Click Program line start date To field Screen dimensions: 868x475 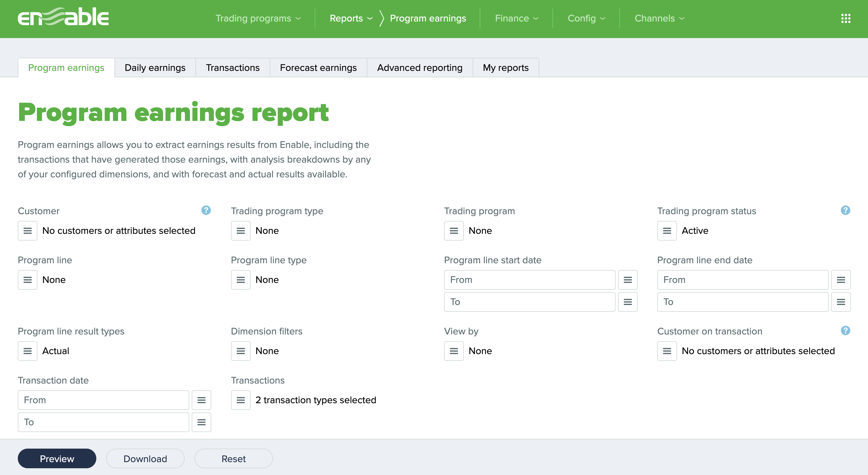pyautogui.click(x=530, y=302)
